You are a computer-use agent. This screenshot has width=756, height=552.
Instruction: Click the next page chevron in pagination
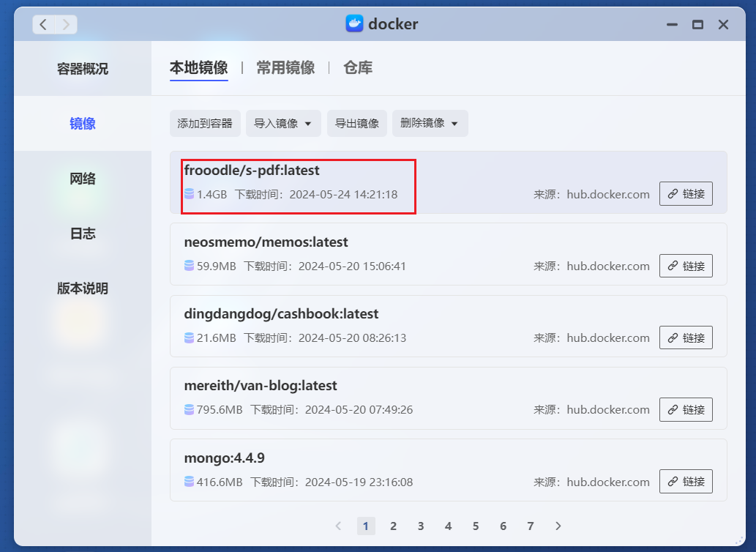pyautogui.click(x=558, y=526)
